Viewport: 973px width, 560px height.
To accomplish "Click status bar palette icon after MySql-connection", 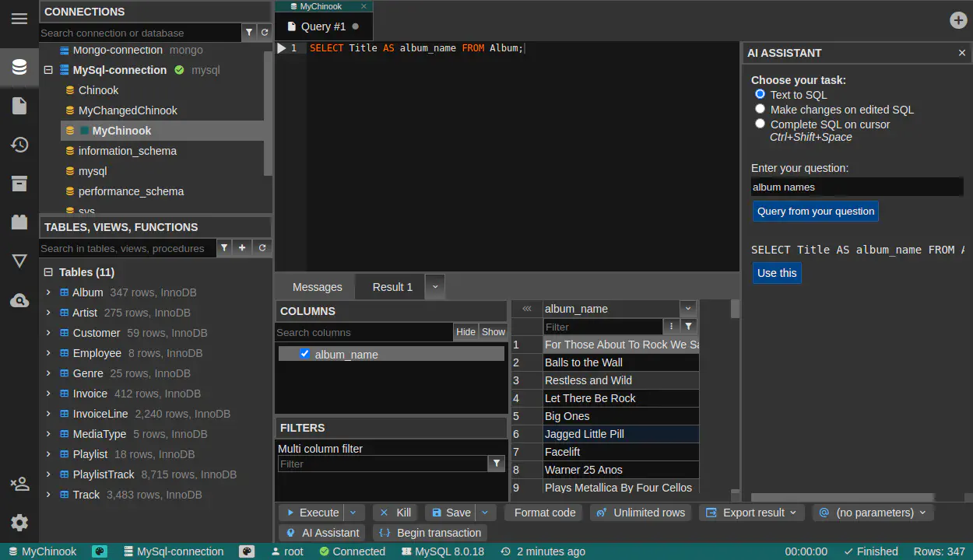I will 247,551.
